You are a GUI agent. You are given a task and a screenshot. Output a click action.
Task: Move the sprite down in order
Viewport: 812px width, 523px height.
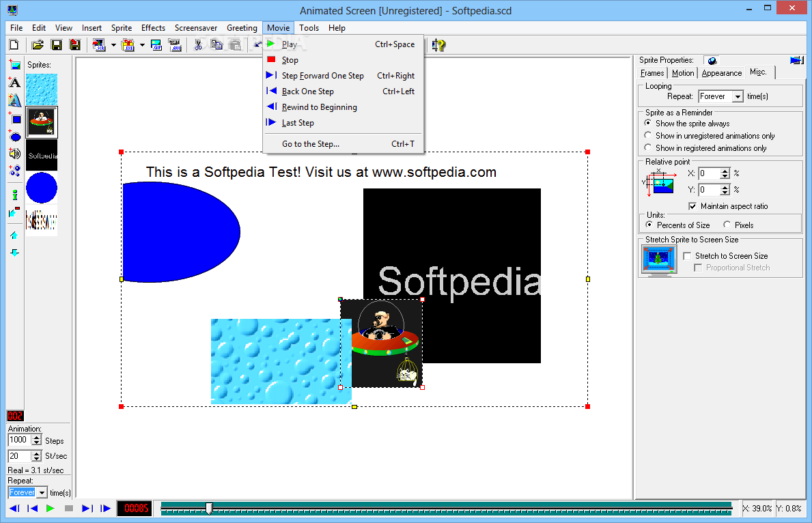[14, 253]
